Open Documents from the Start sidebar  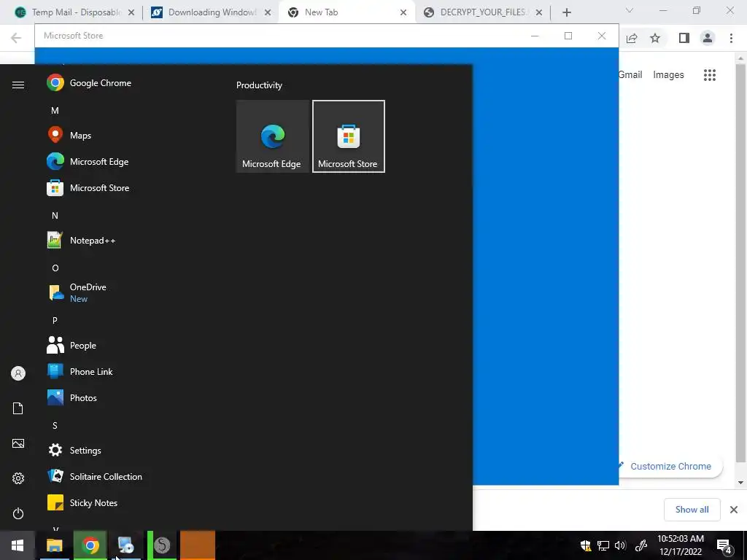(18, 408)
